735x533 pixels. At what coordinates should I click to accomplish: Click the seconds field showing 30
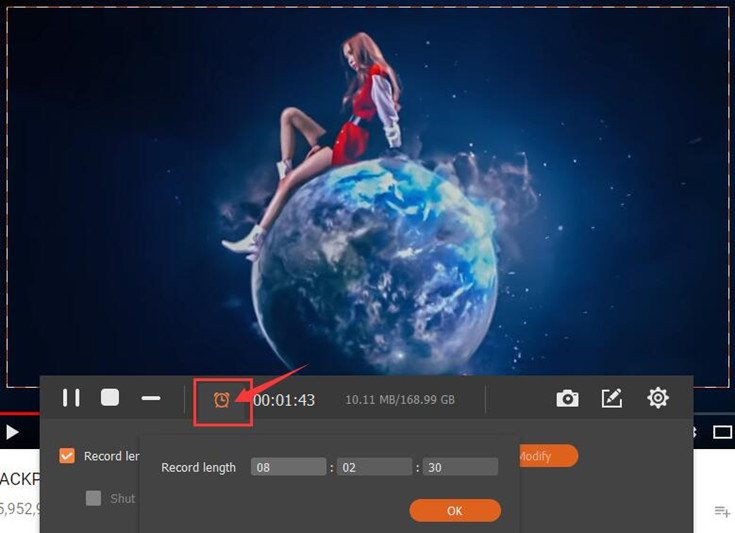460,467
